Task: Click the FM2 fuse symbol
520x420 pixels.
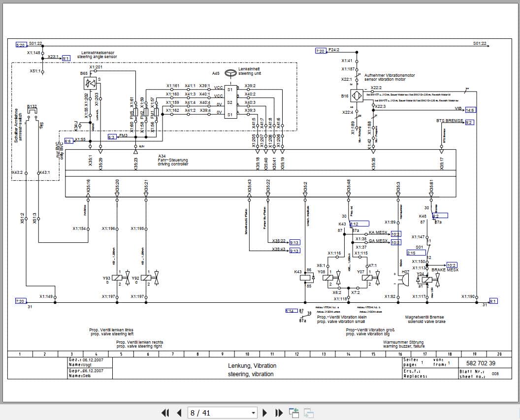Action: pyautogui.click(x=146, y=112)
